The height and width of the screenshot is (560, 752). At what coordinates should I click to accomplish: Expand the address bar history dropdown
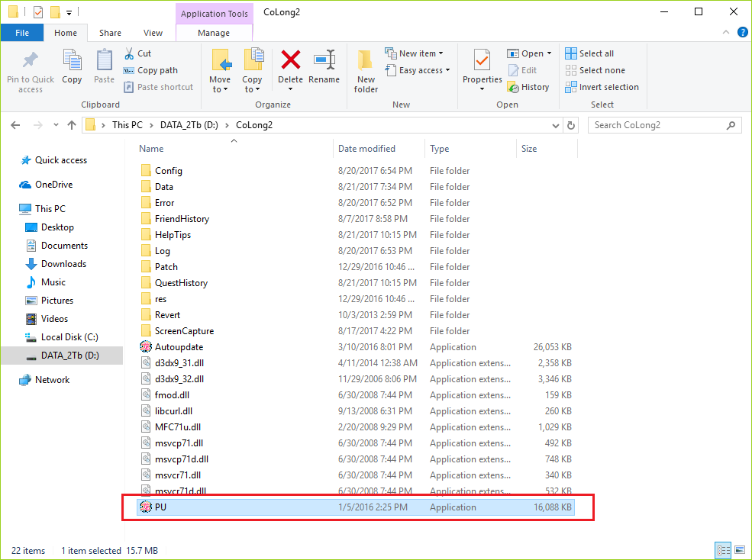click(555, 126)
